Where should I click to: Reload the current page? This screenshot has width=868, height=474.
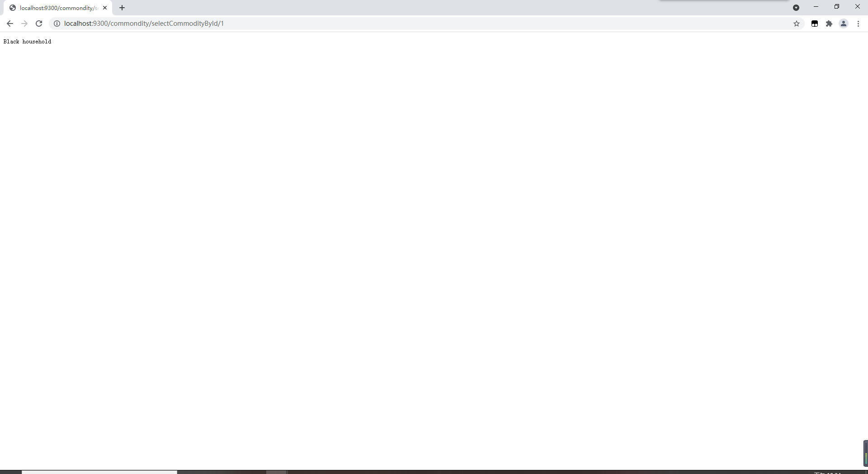click(x=39, y=24)
